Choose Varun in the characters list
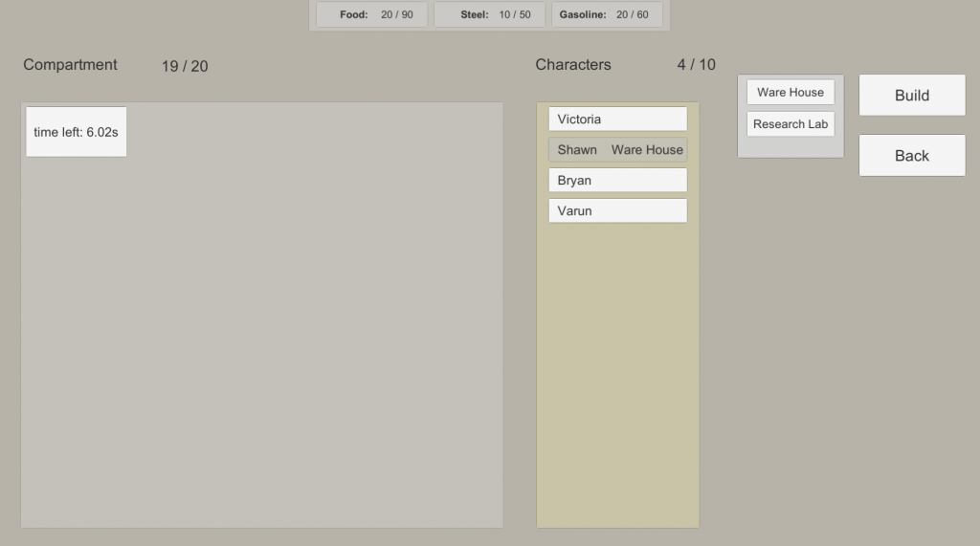980x546 pixels. click(x=617, y=210)
